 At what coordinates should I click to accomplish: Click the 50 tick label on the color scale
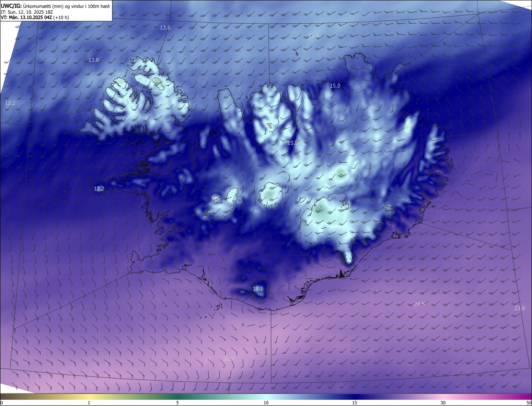click(x=529, y=403)
